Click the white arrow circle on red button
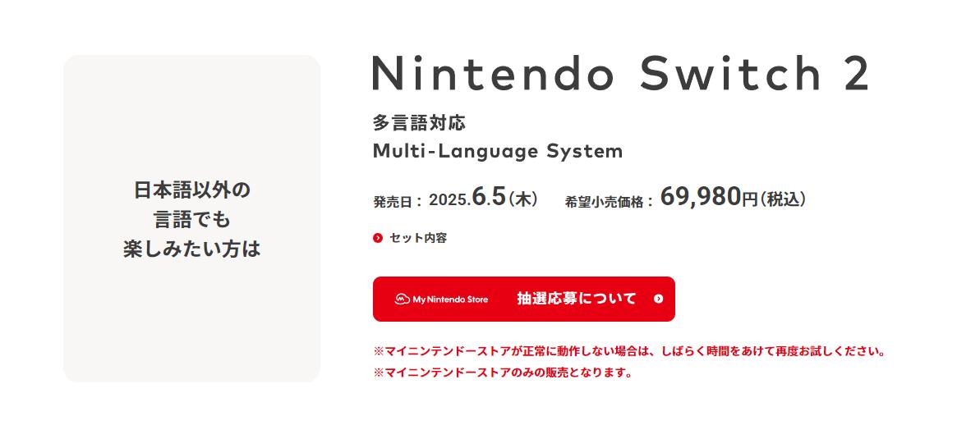 pos(658,299)
